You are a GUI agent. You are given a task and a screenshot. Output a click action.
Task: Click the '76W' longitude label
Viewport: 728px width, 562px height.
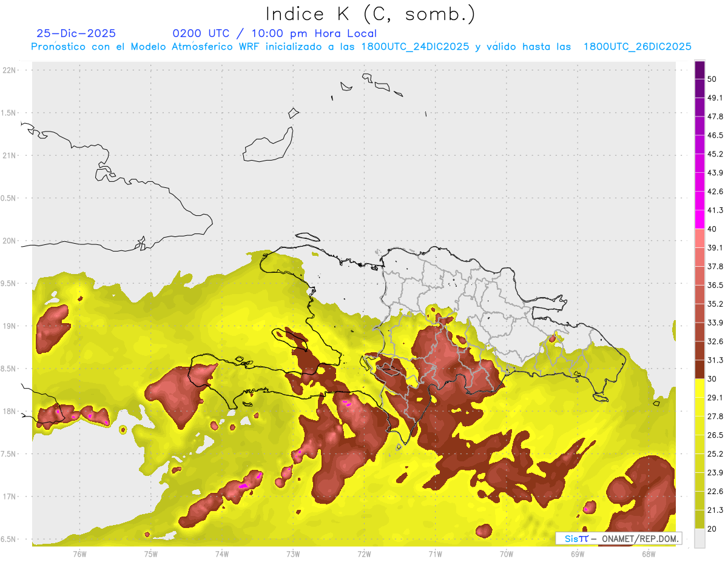point(79,554)
